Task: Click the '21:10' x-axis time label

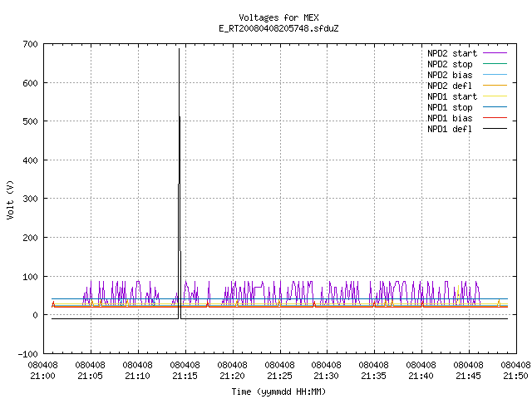Action: click(137, 376)
